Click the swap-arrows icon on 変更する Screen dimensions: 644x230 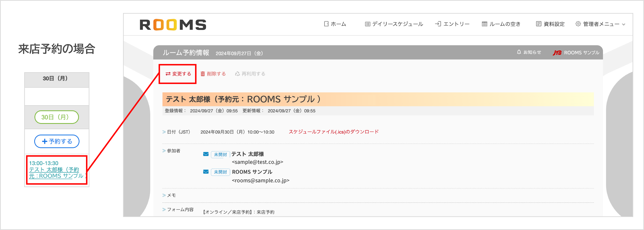point(168,74)
